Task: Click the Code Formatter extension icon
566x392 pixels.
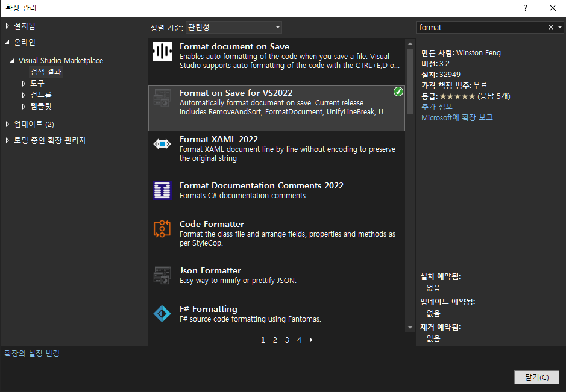Action: [x=162, y=229]
